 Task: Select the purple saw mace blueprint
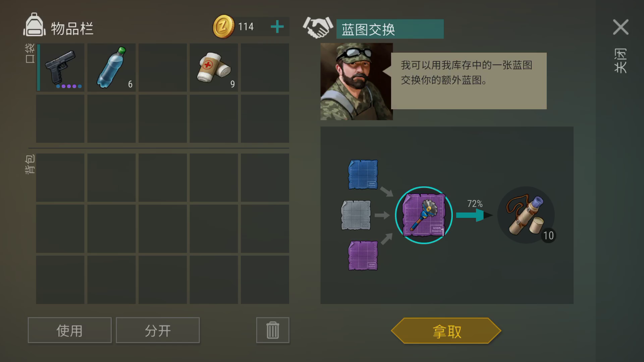click(424, 215)
